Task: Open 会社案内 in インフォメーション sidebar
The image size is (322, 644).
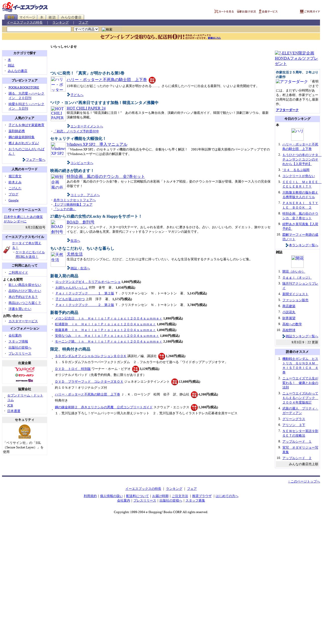Action: [15, 336]
